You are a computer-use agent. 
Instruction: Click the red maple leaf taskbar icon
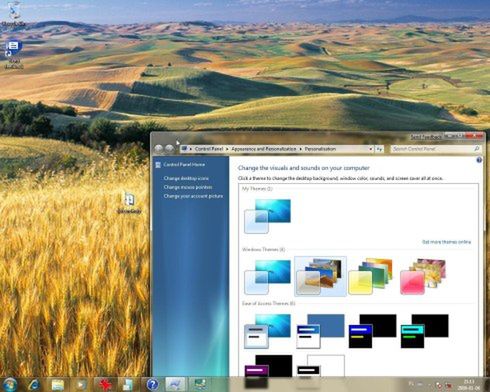(104, 385)
